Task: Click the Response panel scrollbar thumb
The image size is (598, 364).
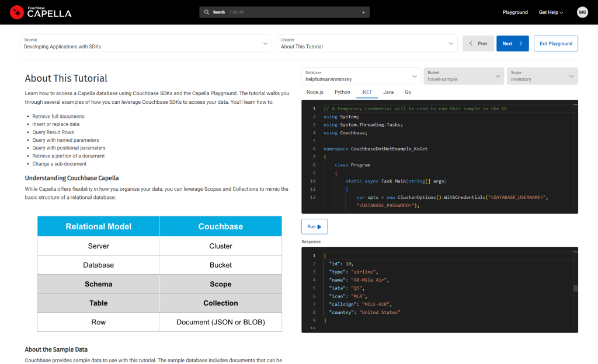Action: [575, 288]
